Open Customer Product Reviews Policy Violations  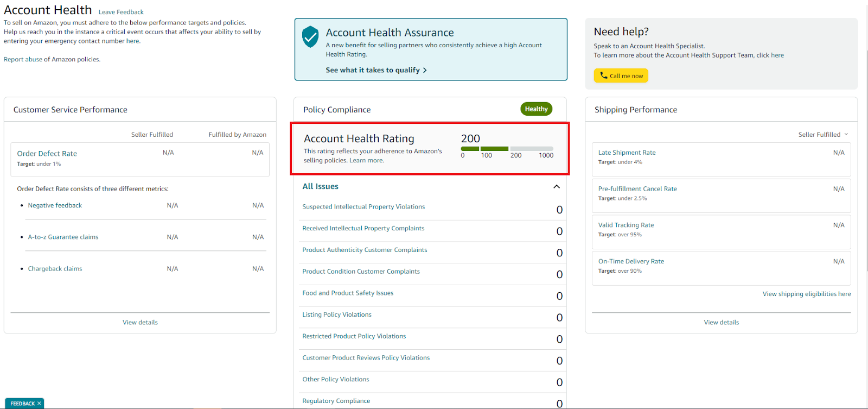(x=366, y=357)
